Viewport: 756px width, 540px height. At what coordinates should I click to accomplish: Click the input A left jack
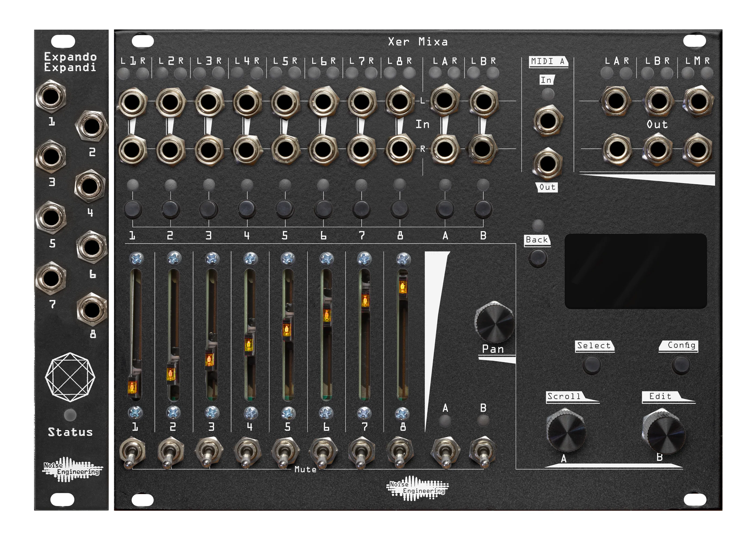coord(445,100)
